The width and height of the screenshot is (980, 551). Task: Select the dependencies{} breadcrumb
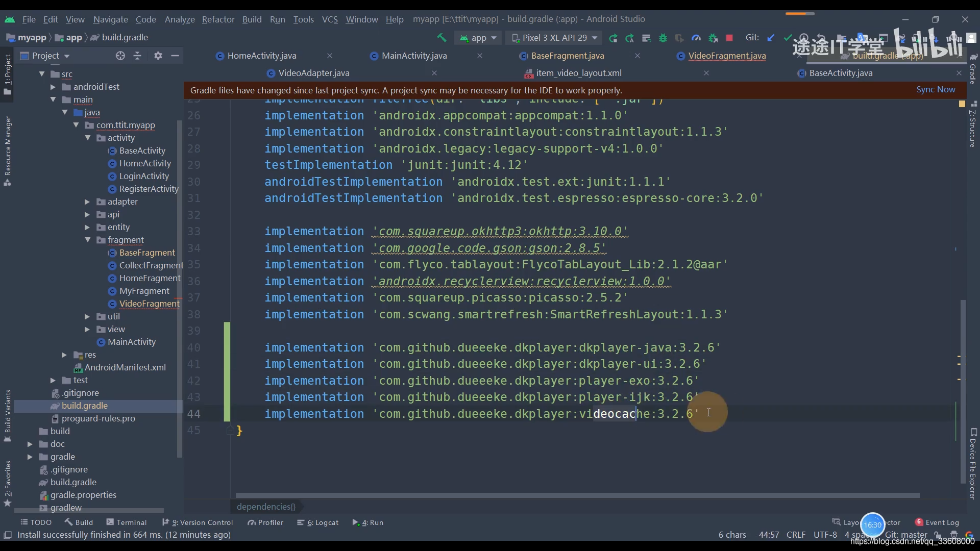pyautogui.click(x=266, y=507)
